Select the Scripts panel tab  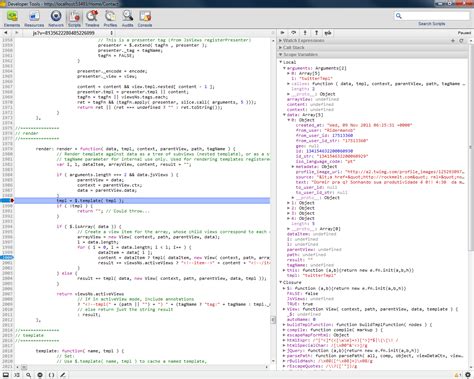[x=74, y=19]
